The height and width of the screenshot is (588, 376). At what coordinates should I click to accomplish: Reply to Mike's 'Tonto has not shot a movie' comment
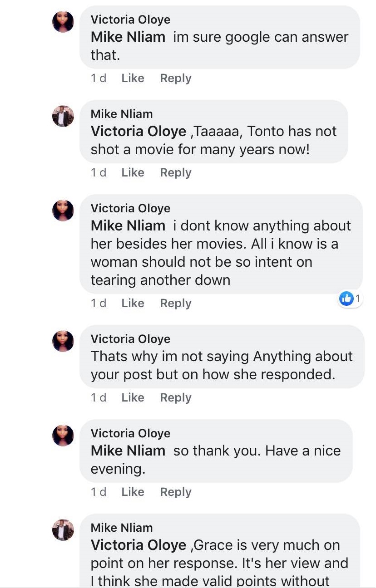tap(176, 172)
